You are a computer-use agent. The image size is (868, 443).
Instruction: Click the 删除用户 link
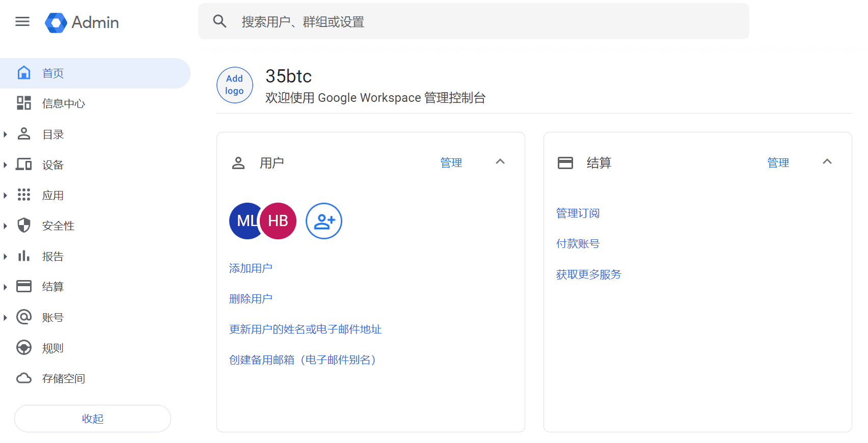[251, 299]
